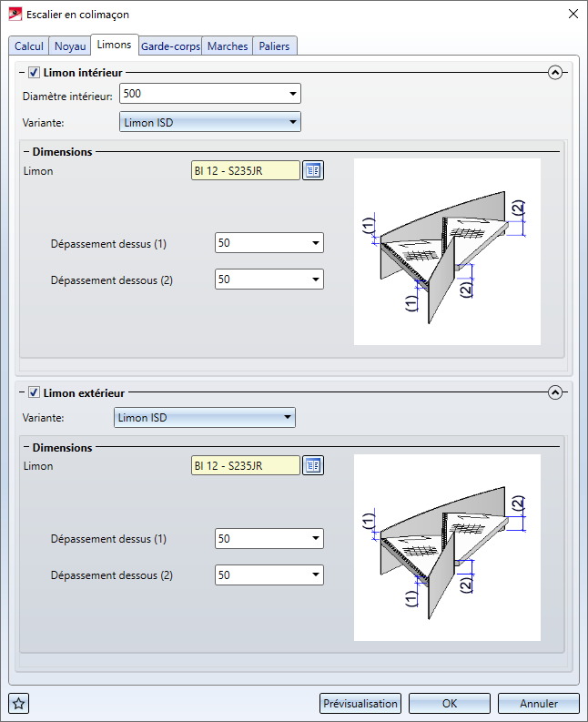Image resolution: width=588 pixels, height=722 pixels.
Task: Select the Limons tab
Action: coord(114,45)
